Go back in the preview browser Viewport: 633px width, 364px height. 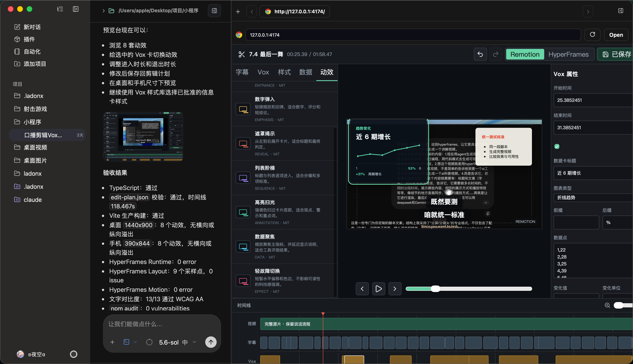pos(252,11)
